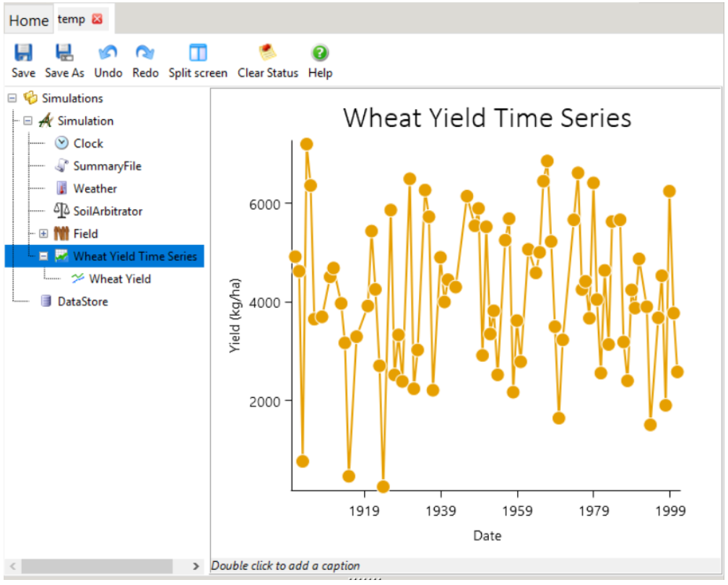Click the 1979 x-axis tick label
The image size is (728, 585).
pos(594,511)
